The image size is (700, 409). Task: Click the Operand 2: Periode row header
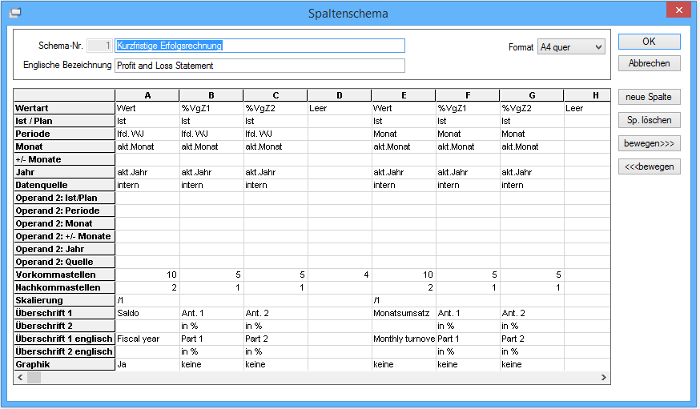(x=64, y=211)
